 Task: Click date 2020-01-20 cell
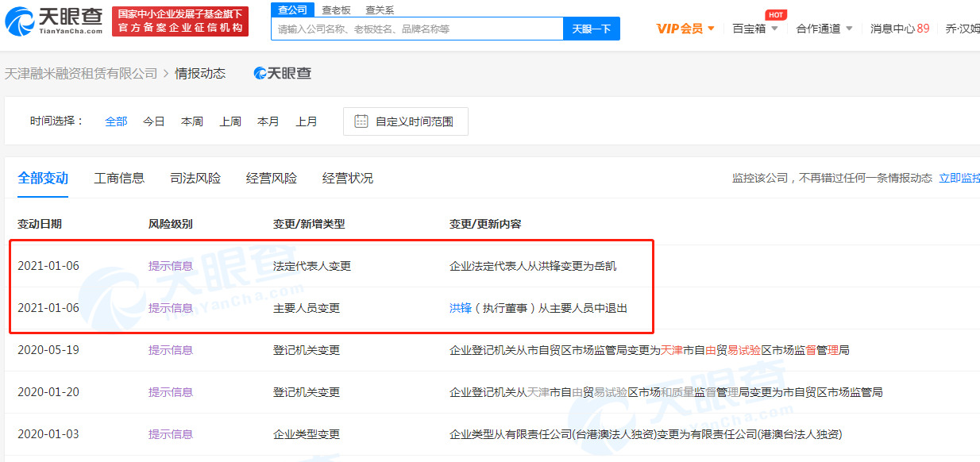pos(48,391)
